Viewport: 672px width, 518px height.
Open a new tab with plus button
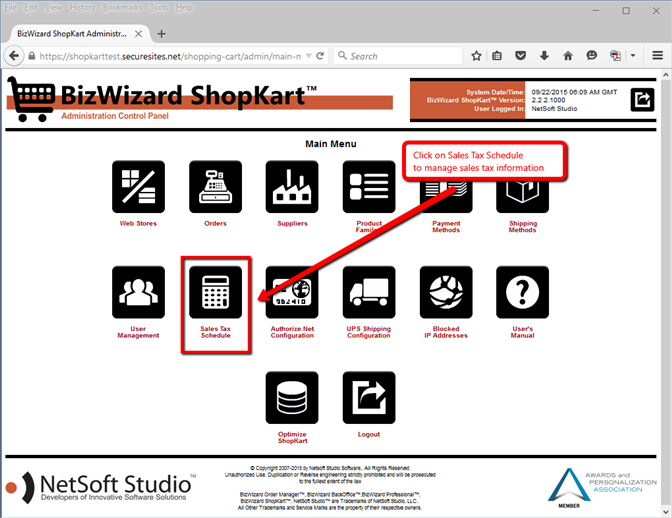tap(162, 33)
